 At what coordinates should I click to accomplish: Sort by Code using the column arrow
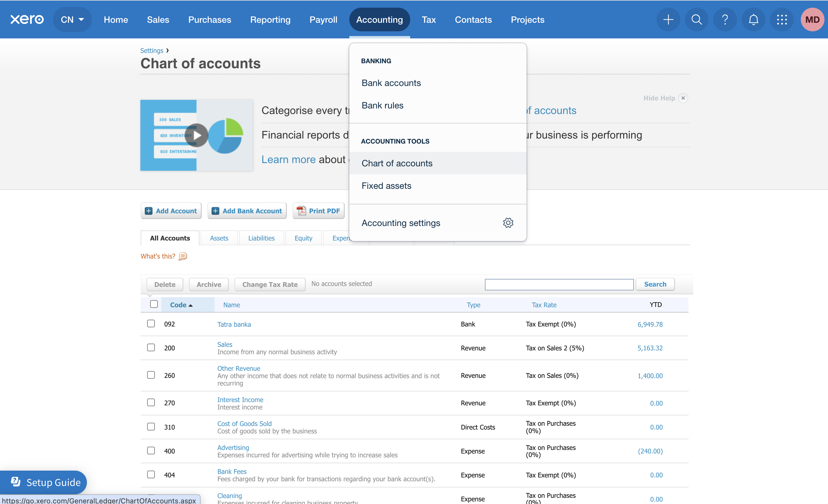(191, 305)
